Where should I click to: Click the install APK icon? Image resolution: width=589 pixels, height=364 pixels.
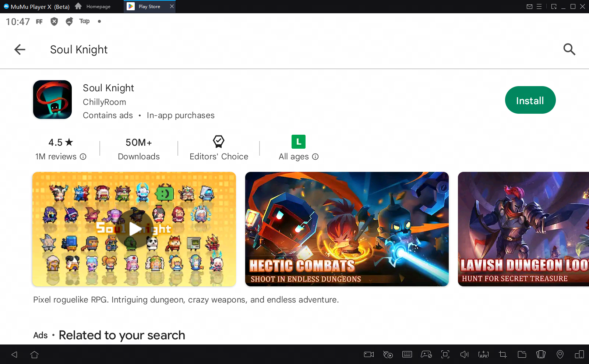pos(483,354)
